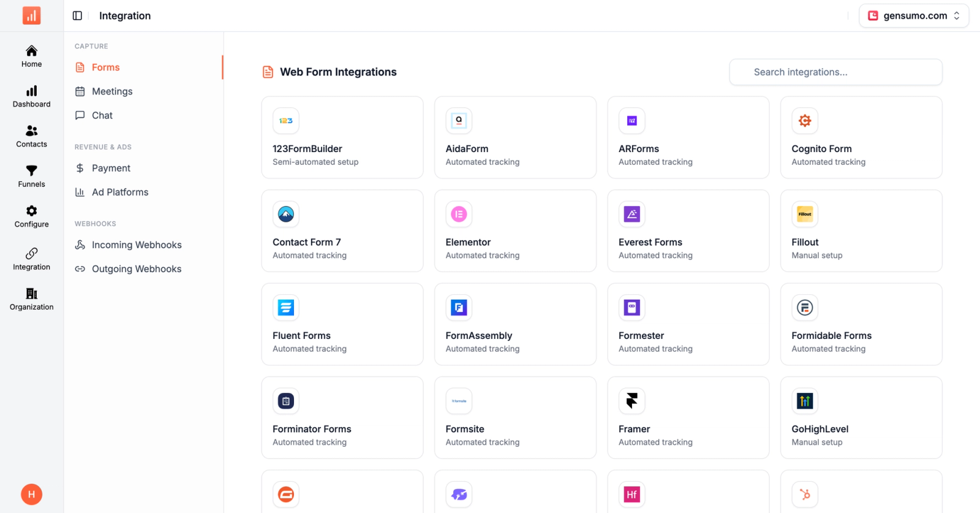Open Ad Platforms under Revenue & Ads
Image resolution: width=980 pixels, height=513 pixels.
coord(144,192)
